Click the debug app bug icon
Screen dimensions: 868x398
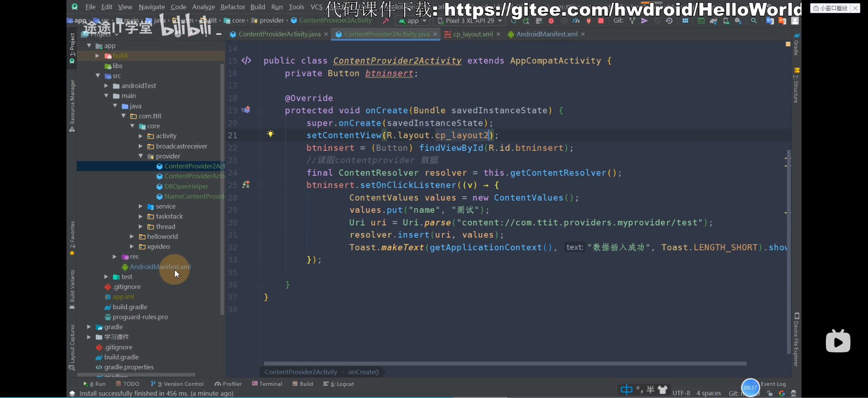pyautogui.click(x=551, y=21)
